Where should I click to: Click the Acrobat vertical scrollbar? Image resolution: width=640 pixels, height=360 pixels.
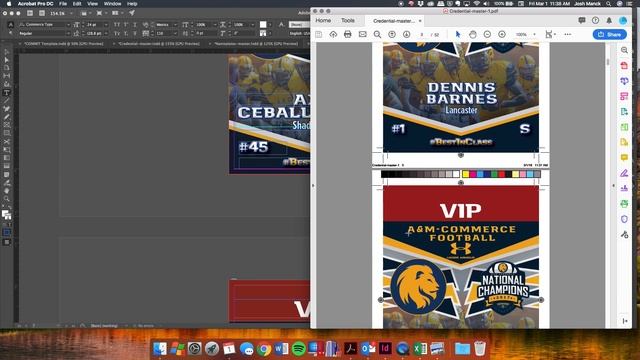[608, 61]
